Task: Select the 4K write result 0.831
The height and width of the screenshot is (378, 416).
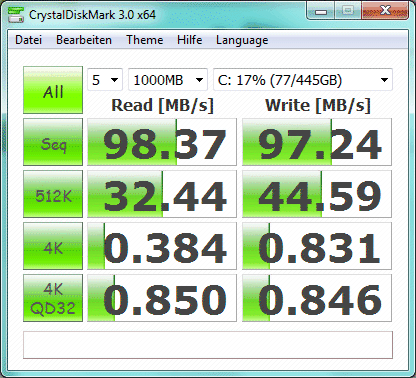Action: [x=317, y=246]
